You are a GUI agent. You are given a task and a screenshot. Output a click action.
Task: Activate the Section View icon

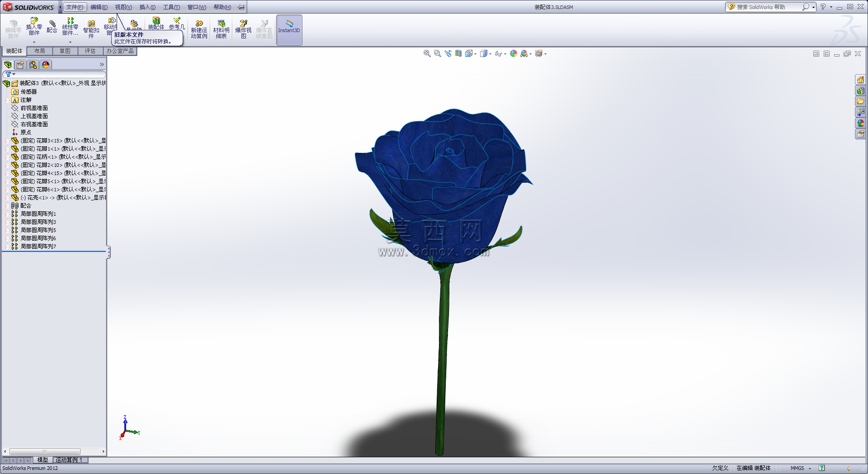458,53
